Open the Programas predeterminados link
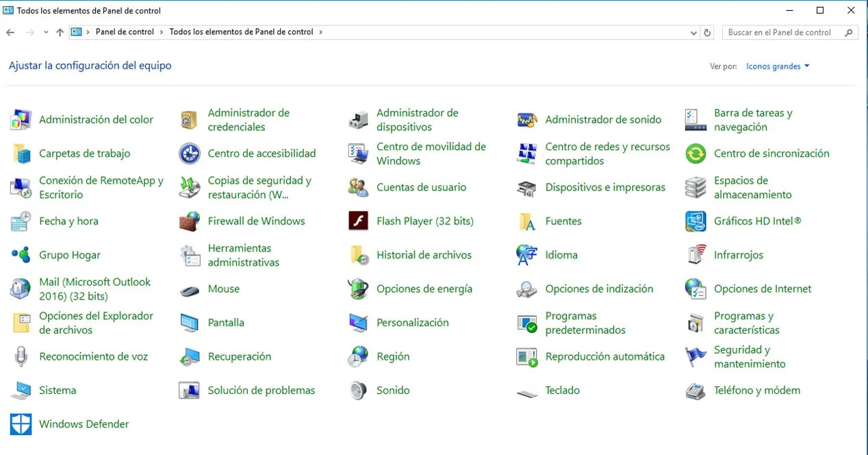Image resolution: width=868 pixels, height=455 pixels. click(x=585, y=323)
